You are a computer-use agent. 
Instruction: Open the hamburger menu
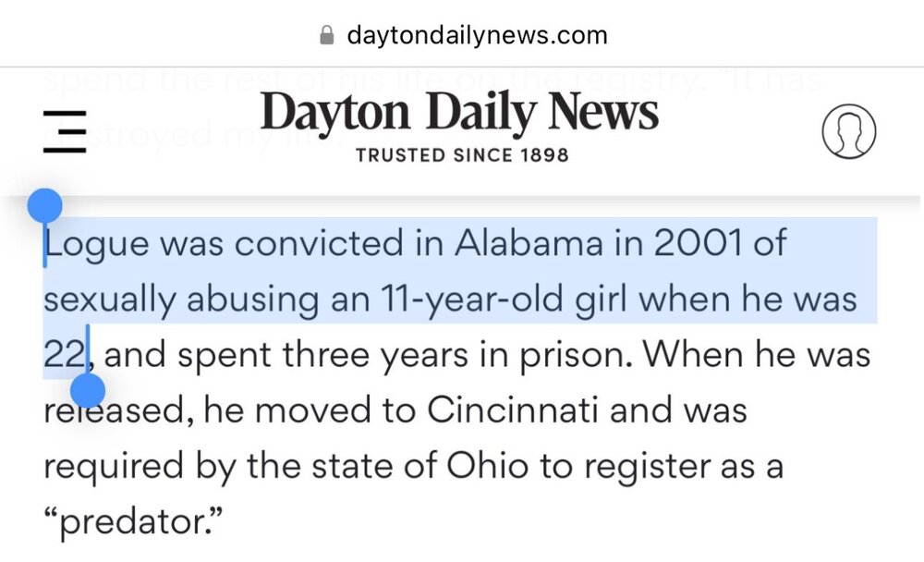click(65, 134)
